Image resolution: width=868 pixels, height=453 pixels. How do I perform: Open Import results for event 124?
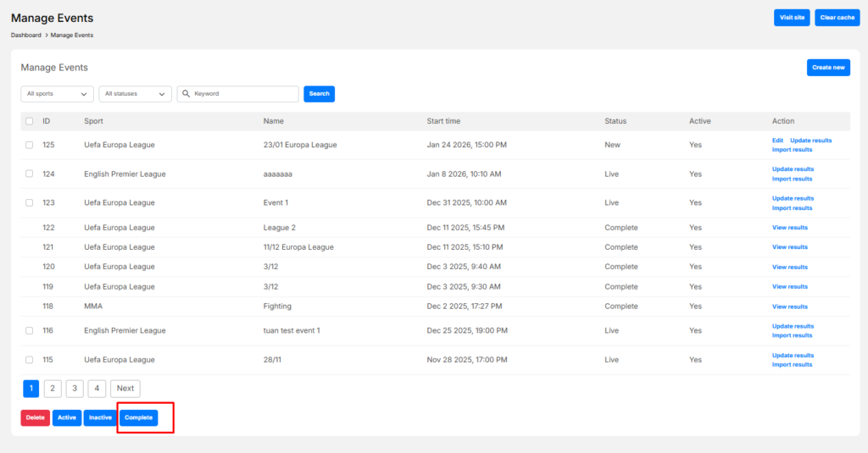coord(792,179)
